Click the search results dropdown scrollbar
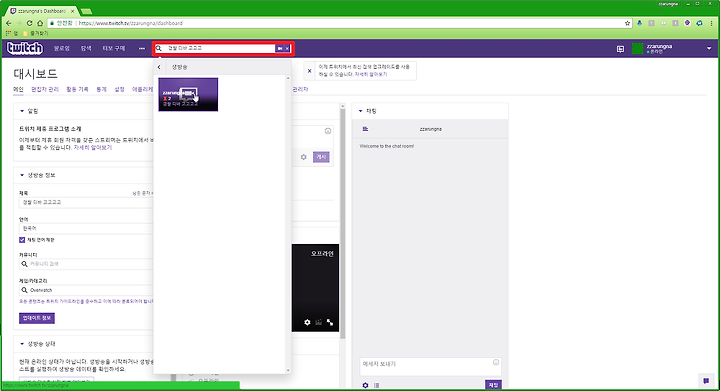Image resolution: width=720 pixels, height=391 pixels. [x=288, y=224]
